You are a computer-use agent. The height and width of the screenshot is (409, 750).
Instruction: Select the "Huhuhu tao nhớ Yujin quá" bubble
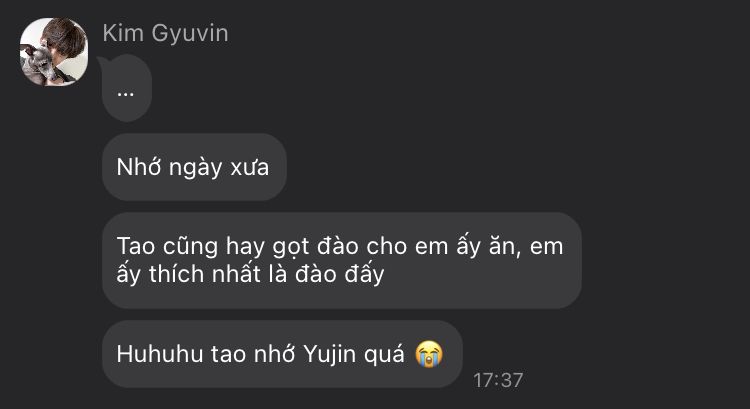pos(282,354)
